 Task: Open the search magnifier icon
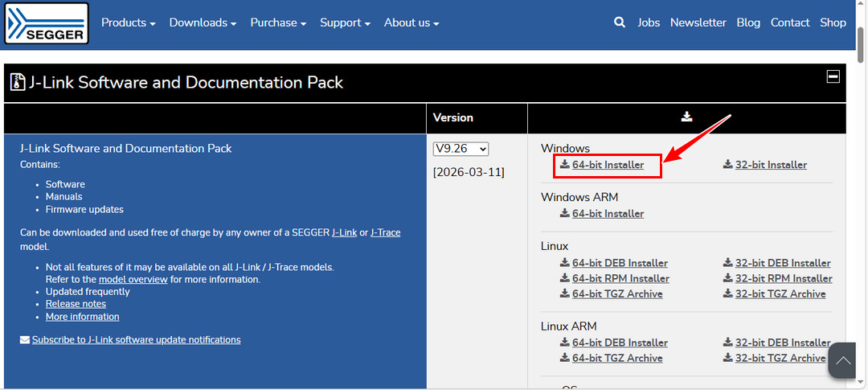tap(620, 23)
